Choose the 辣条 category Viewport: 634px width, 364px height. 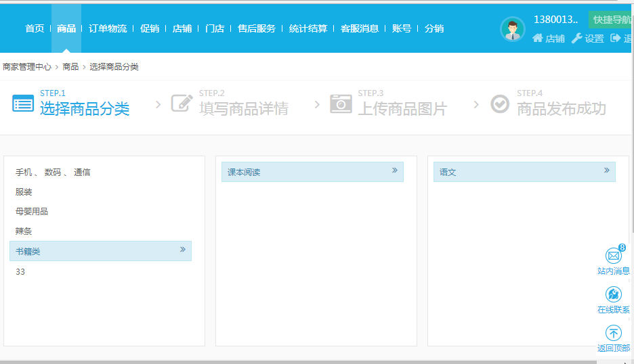point(24,231)
